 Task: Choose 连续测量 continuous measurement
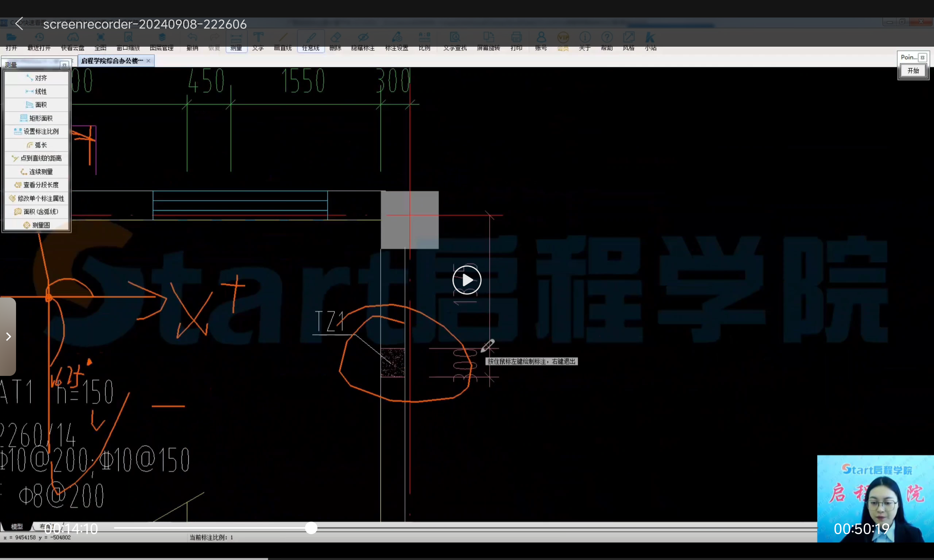(36, 172)
